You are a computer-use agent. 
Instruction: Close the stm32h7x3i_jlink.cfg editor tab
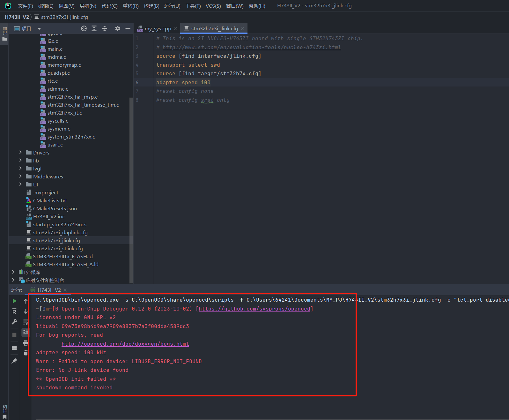click(x=243, y=28)
